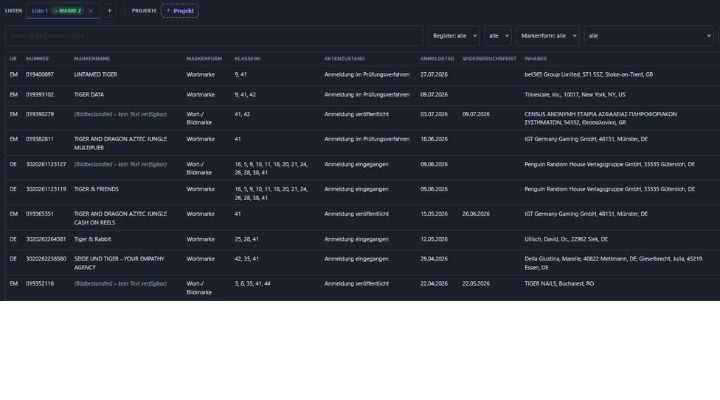Expand the wide alle dropdown on the right
720x400 pixels.
click(x=649, y=35)
